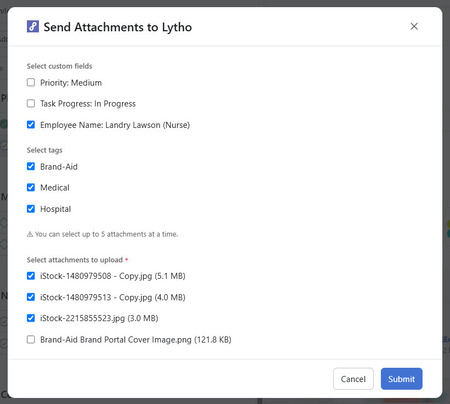Click the Cancel button
This screenshot has width=450, height=404.
tap(353, 379)
